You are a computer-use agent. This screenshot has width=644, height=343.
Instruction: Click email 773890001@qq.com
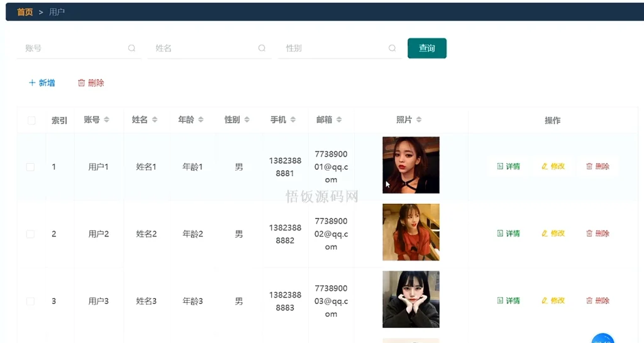click(x=331, y=167)
